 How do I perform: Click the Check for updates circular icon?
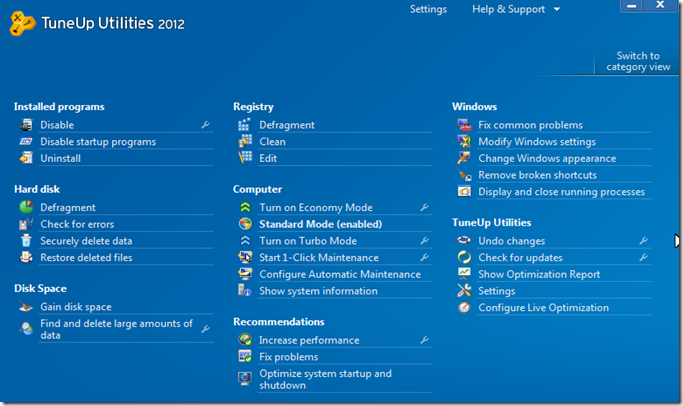click(x=464, y=257)
